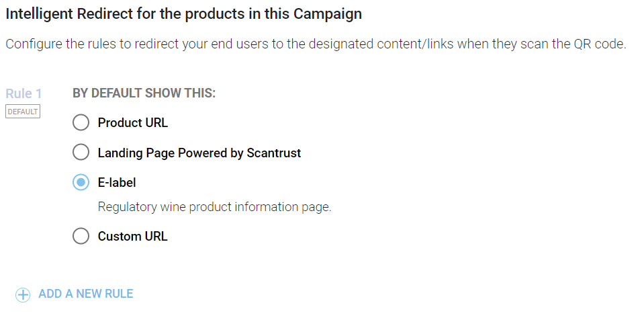Click the 'BY DEFAULT SHOW THIS:' heading

[144, 93]
